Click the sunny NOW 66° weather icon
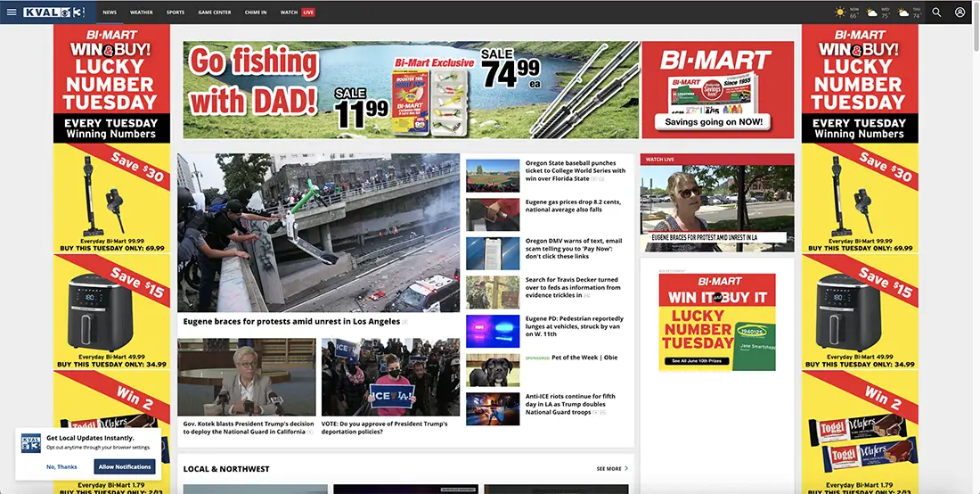The width and height of the screenshot is (980, 494). [840, 12]
